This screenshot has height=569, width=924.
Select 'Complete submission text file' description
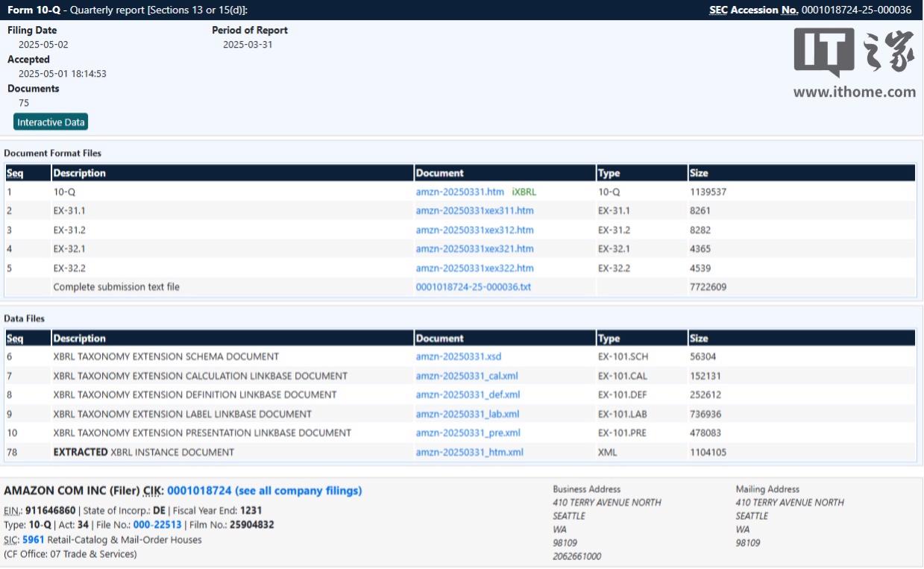pyautogui.click(x=116, y=287)
